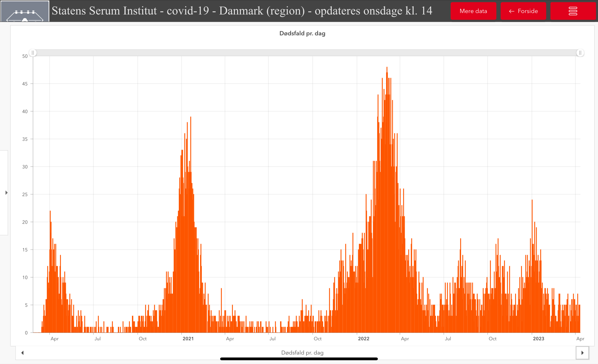Click the back arrow inside Forside button

click(x=512, y=11)
